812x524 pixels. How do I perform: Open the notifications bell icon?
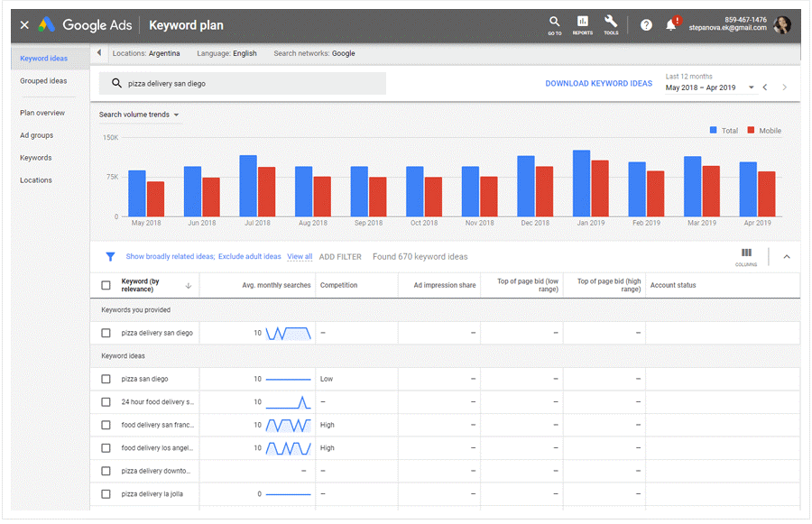point(670,25)
